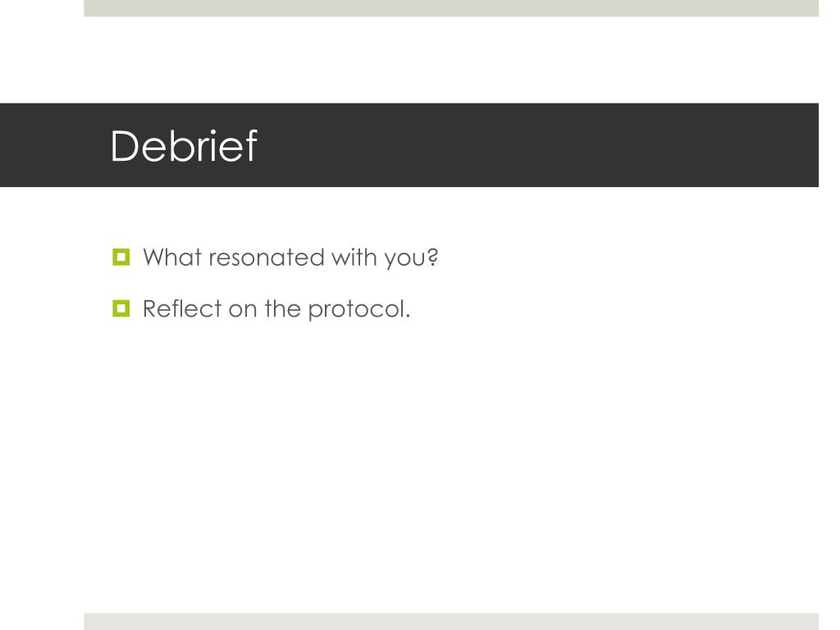Click the letter 'D' in 'Debrief' title
This screenshot has width=840, height=630.
(124, 146)
